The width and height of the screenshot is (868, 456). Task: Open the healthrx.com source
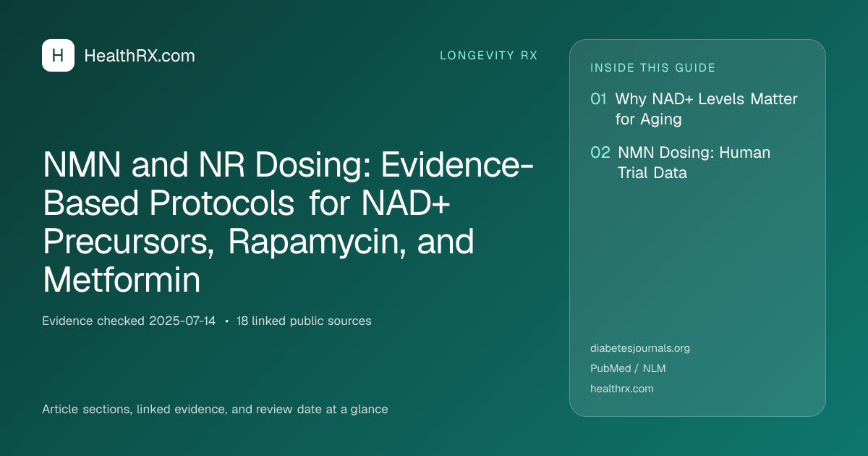pos(622,389)
